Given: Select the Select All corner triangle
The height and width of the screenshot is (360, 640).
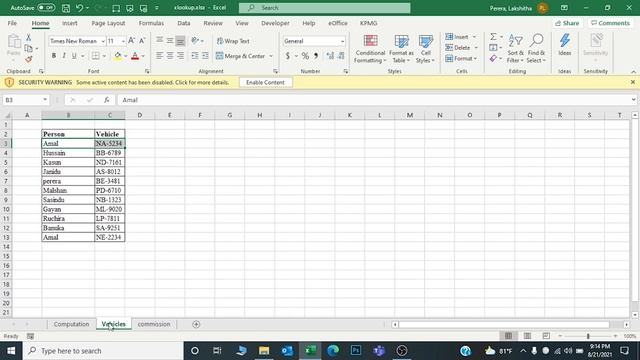Looking at the screenshot, I should pyautogui.click(x=7, y=116).
